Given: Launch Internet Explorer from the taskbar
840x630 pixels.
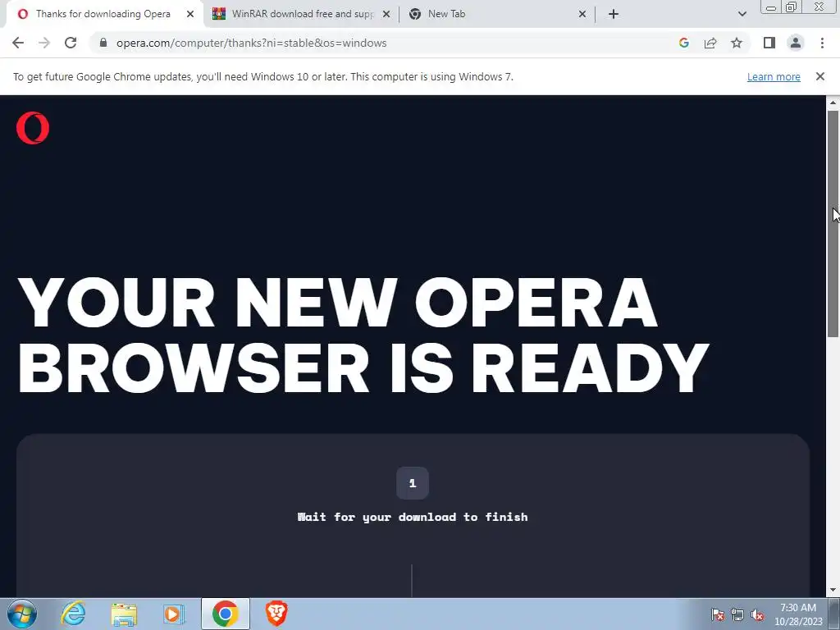Looking at the screenshot, I should pyautogui.click(x=73, y=614).
